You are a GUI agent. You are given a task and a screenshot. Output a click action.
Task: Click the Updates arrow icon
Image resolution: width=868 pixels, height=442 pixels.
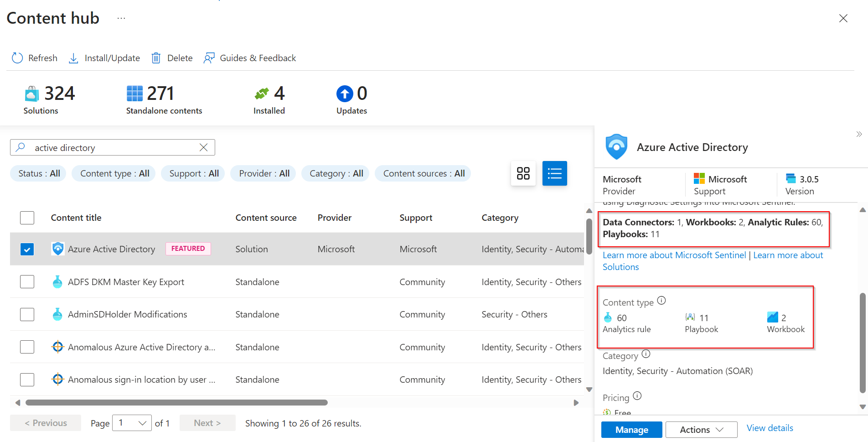[x=345, y=94]
